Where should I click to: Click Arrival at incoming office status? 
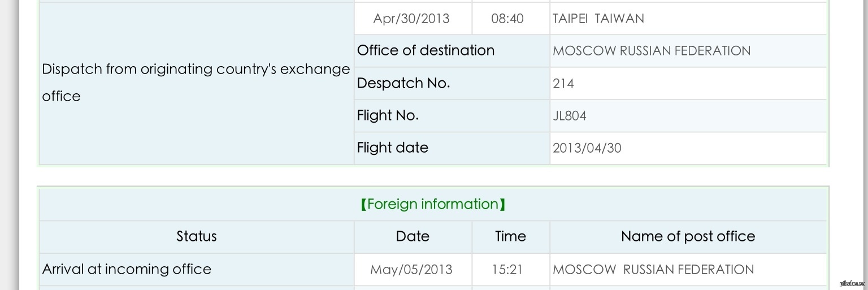tap(127, 269)
